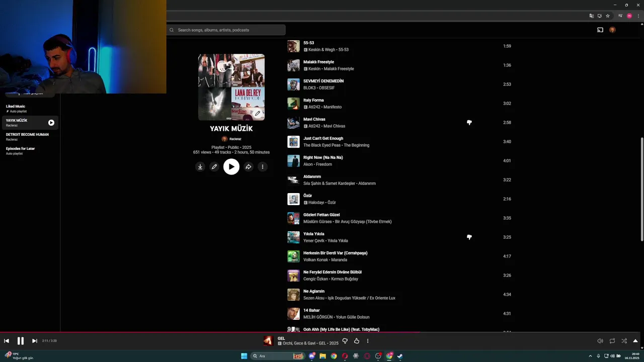Skip to the previous track
This screenshot has height=362, width=644.
click(x=7, y=341)
